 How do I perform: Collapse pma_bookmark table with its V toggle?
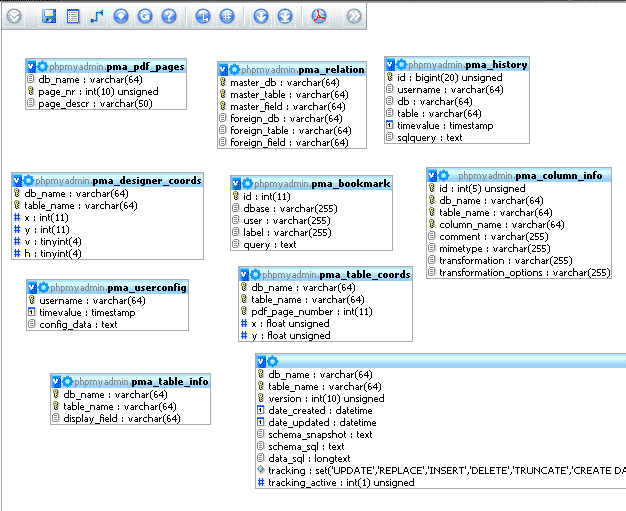point(237,184)
